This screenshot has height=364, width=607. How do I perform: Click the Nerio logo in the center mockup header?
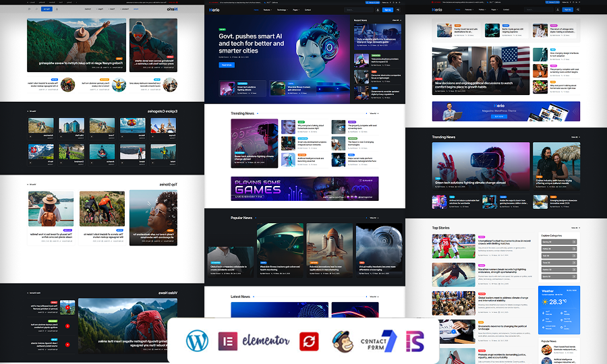click(214, 10)
